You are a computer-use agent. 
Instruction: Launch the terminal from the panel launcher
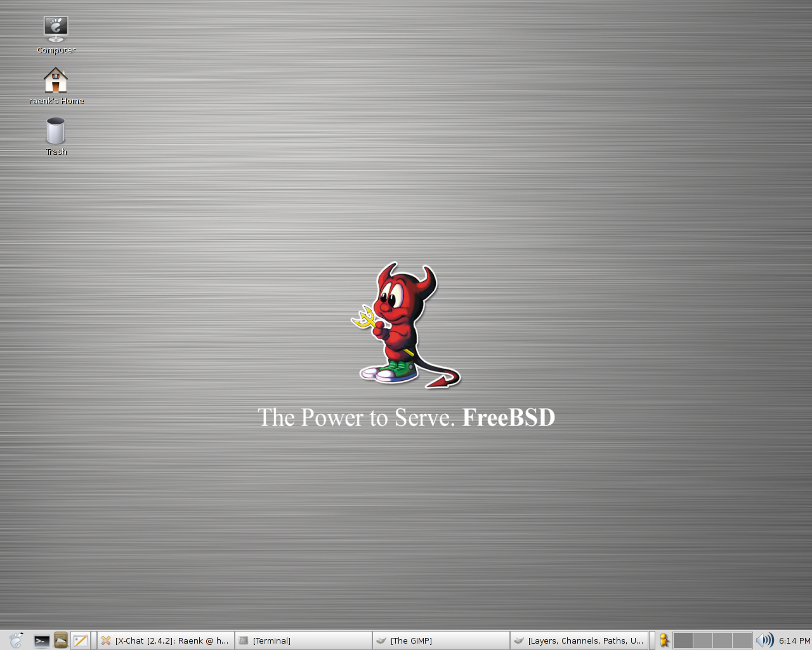[x=42, y=640]
